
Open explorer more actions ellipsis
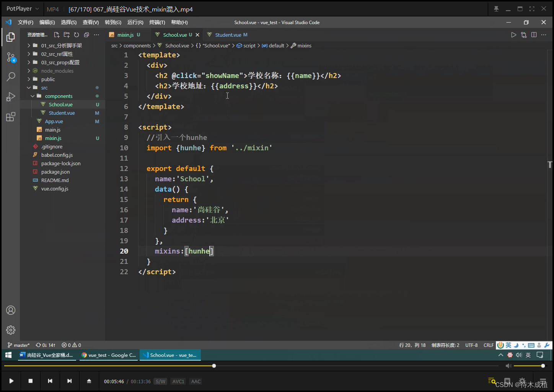pyautogui.click(x=96, y=35)
